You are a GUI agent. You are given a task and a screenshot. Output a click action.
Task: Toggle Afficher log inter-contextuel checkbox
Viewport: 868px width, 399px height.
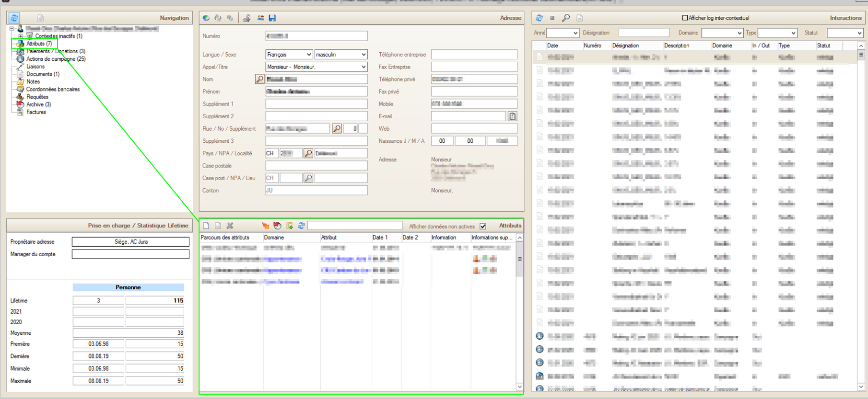click(685, 18)
